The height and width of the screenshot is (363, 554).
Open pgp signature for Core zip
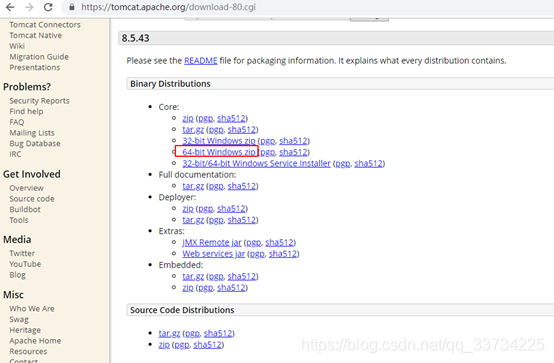[206, 118]
